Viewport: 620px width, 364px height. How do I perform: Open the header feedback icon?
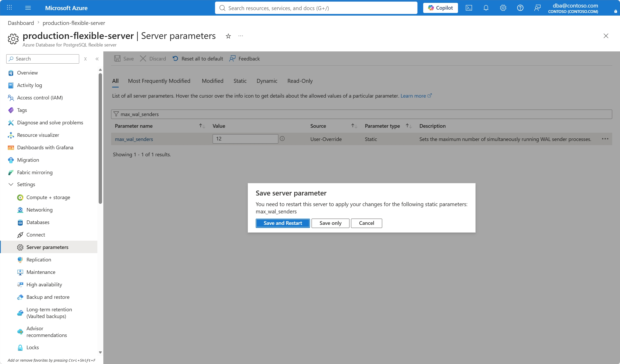click(537, 8)
